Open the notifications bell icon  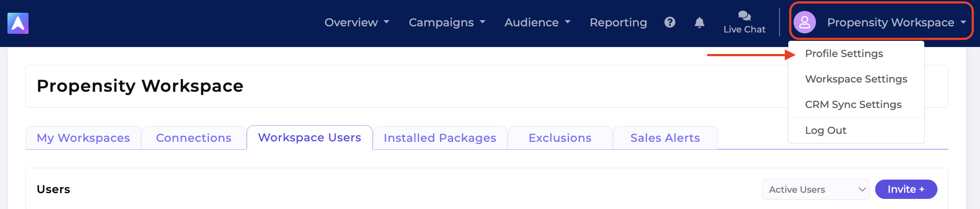pos(700,22)
